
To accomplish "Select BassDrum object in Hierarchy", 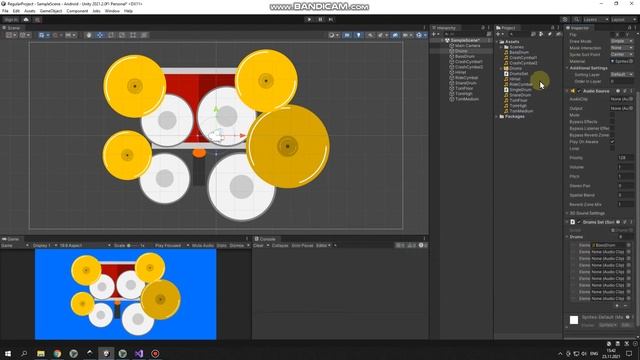I will click(464, 56).
